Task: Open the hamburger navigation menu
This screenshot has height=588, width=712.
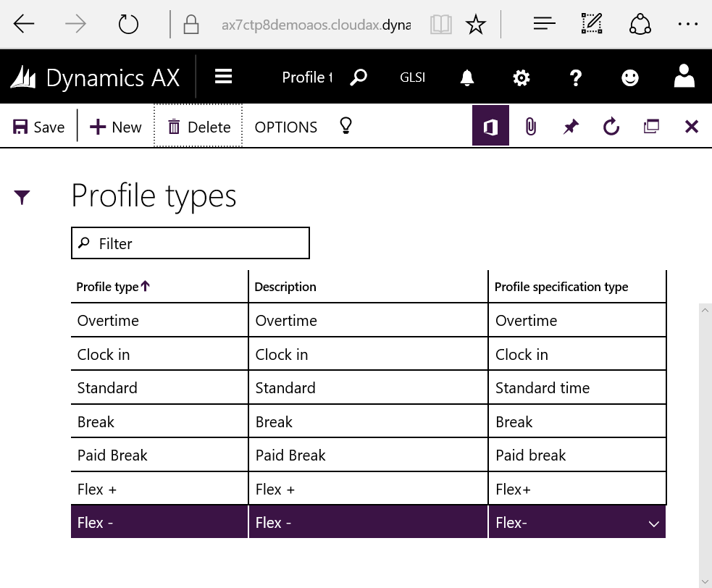Action: pos(223,77)
